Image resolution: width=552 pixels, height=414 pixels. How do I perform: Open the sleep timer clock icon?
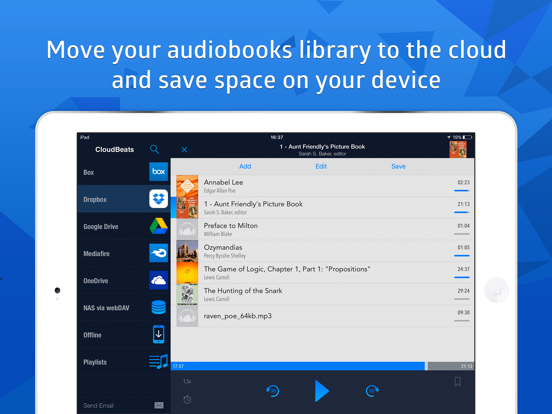[187, 400]
